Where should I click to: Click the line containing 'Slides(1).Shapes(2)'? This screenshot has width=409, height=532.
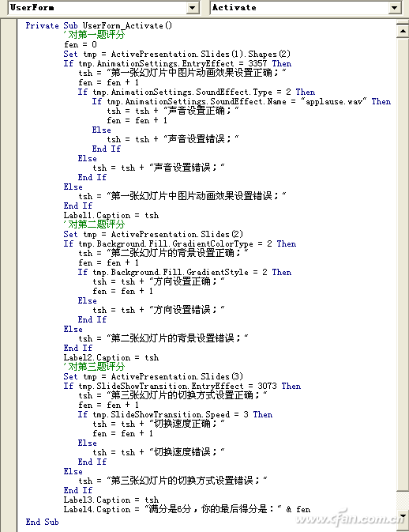177,54
